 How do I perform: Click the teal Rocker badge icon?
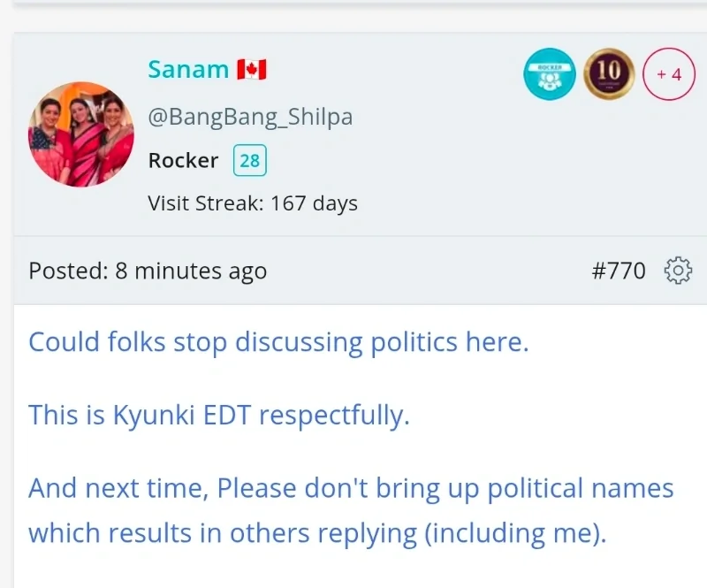(549, 73)
